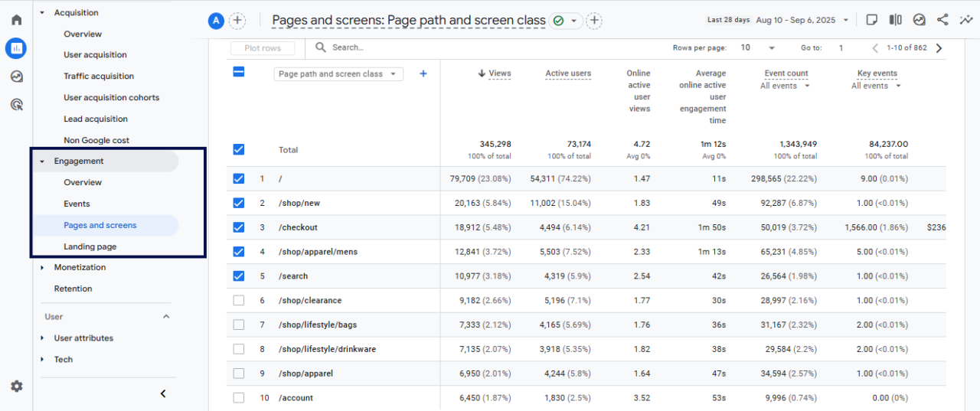Go to previous page of table results
Viewport: 980px width, 411px height.
(x=876, y=48)
